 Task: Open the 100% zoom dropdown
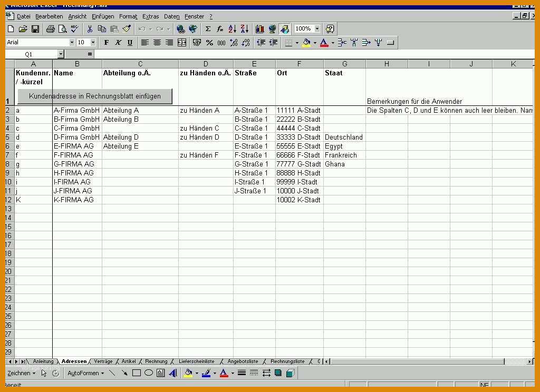click(x=317, y=28)
